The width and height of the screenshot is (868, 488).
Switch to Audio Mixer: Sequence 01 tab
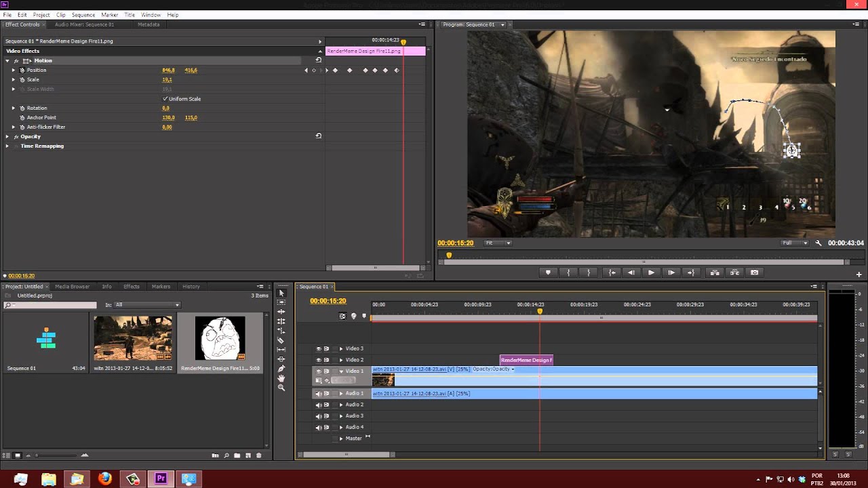[84, 24]
